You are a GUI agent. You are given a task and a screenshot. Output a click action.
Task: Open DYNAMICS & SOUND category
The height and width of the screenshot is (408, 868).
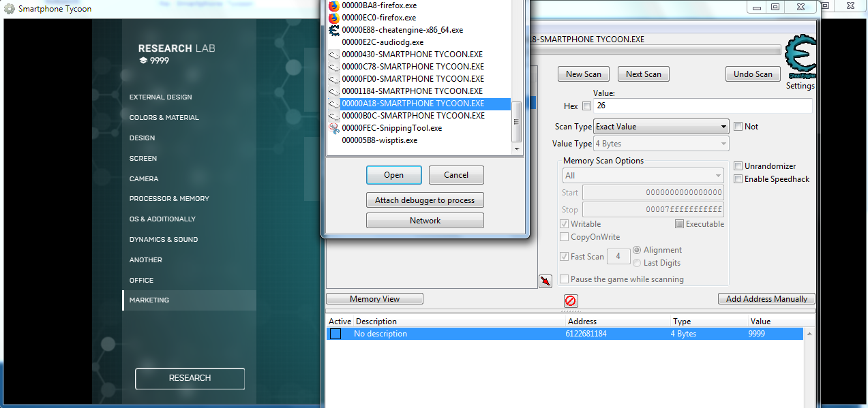tap(164, 240)
